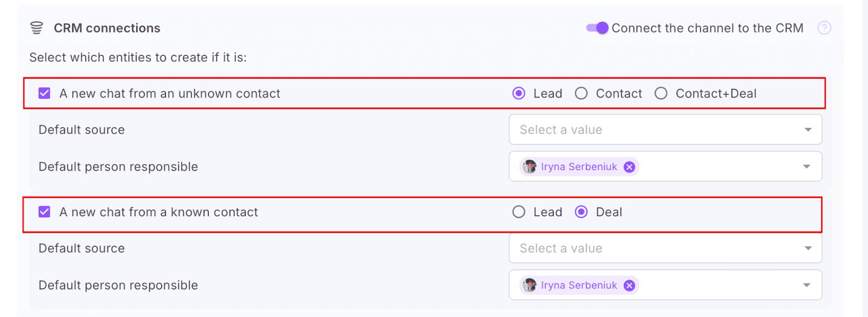Click Iryna Serbeniuk name tag for known contact
This screenshot has width=868, height=317.
[579, 286]
